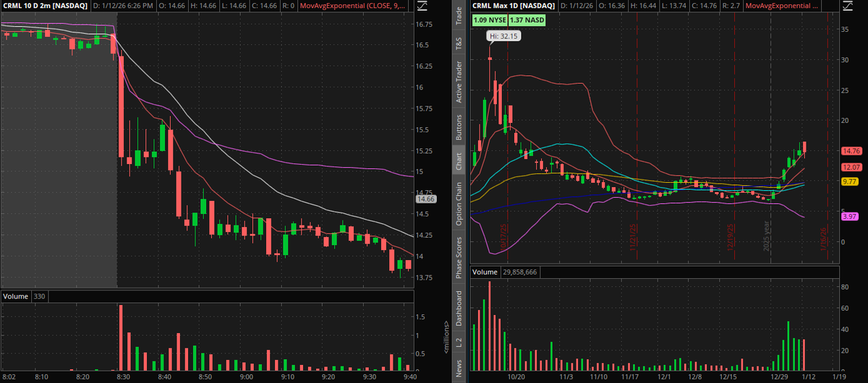The height and width of the screenshot is (383, 868).
Task: Click the 9:40 time axis label
Action: (411, 376)
